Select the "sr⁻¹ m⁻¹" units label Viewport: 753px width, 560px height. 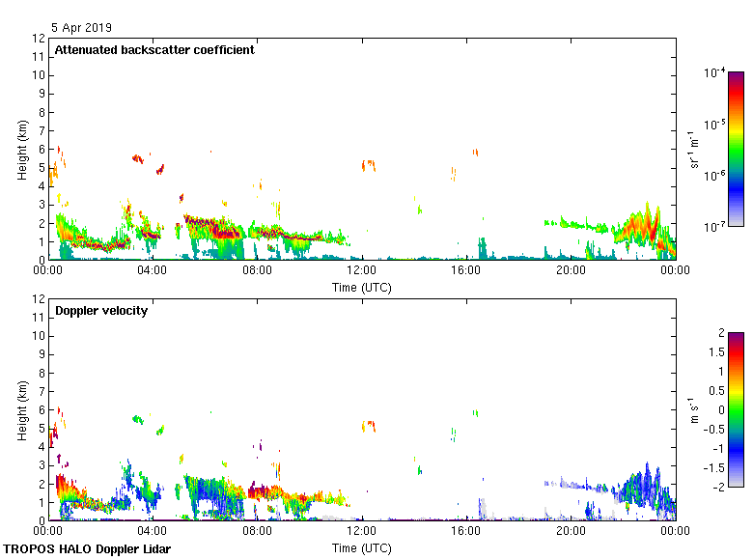[x=694, y=149]
